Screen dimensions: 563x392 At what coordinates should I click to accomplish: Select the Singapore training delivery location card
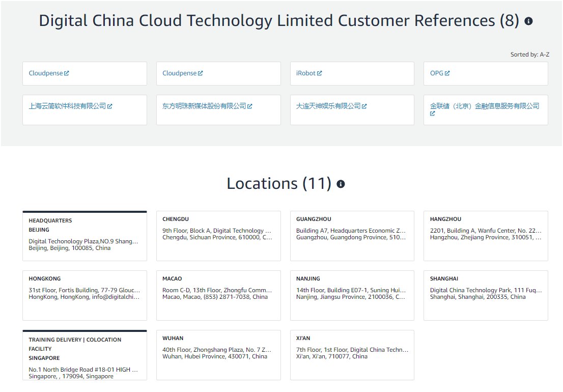[x=85, y=355]
